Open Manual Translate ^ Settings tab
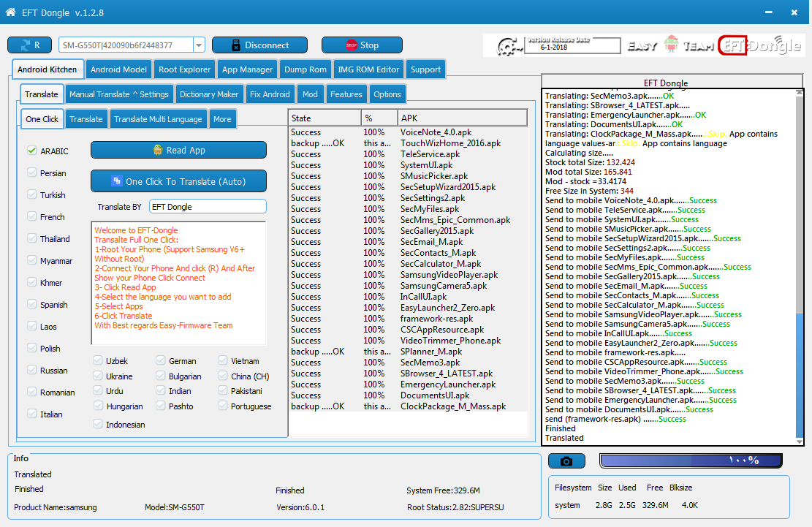Viewport: 812px width, 527px height. (118, 94)
